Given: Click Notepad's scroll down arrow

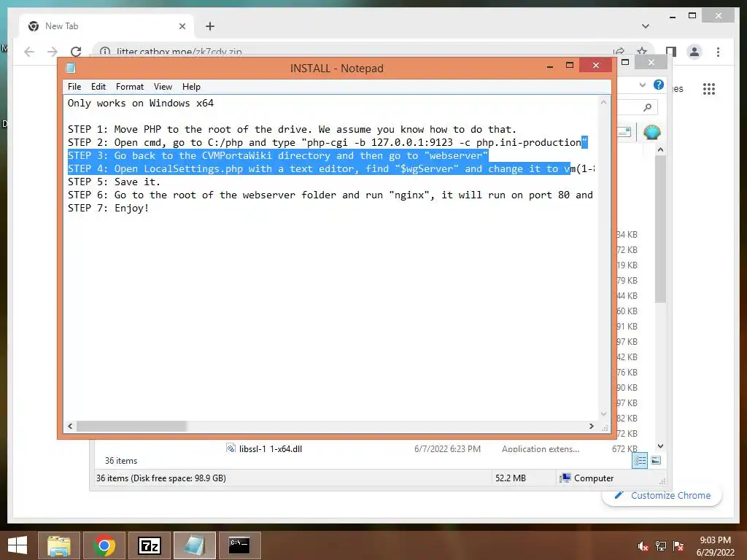Looking at the screenshot, I should 603,414.
